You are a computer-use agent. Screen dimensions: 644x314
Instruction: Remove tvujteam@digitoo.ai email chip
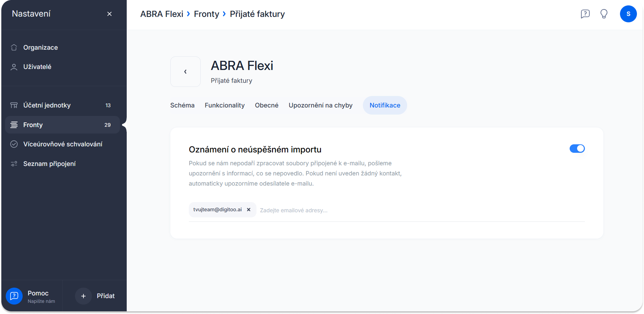tap(249, 210)
